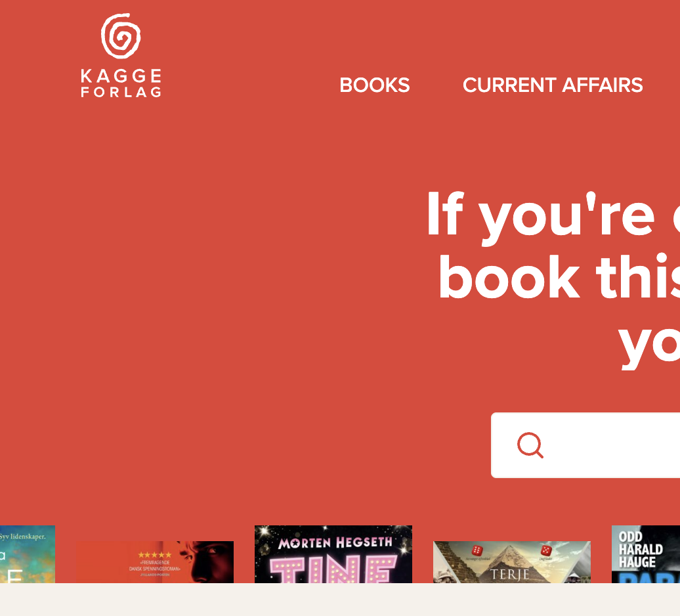
Task: Open the CURRENT AFFAIRS menu item
Action: coord(553,85)
